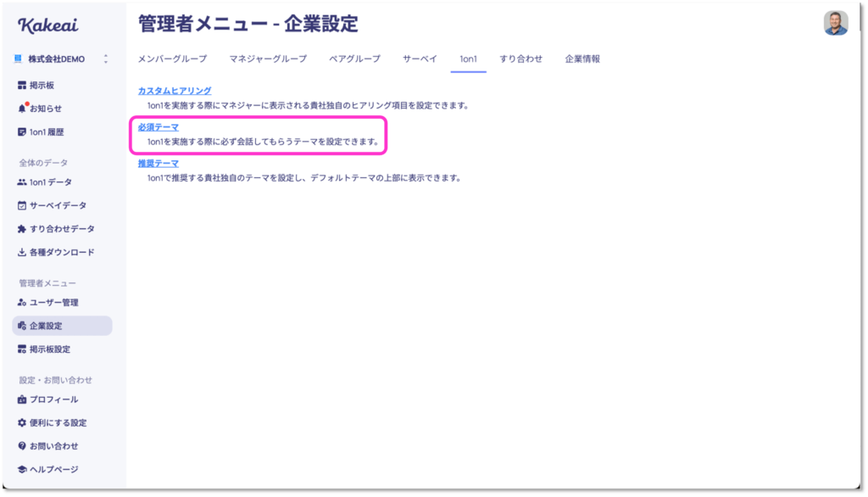Click the 1on1 履歴 icon
The height and width of the screenshot is (497, 868).
click(21, 131)
